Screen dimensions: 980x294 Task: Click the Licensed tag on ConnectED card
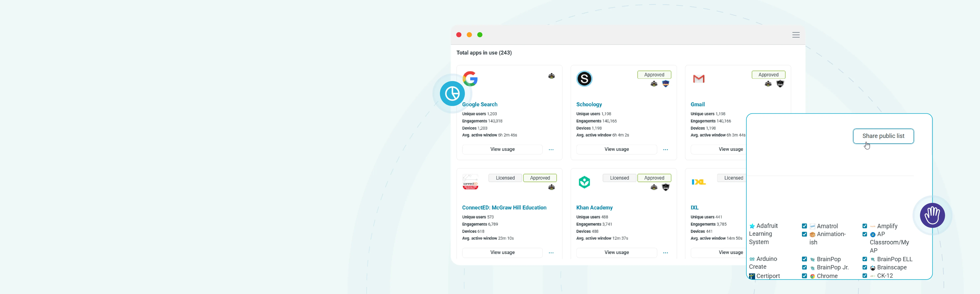point(505,178)
